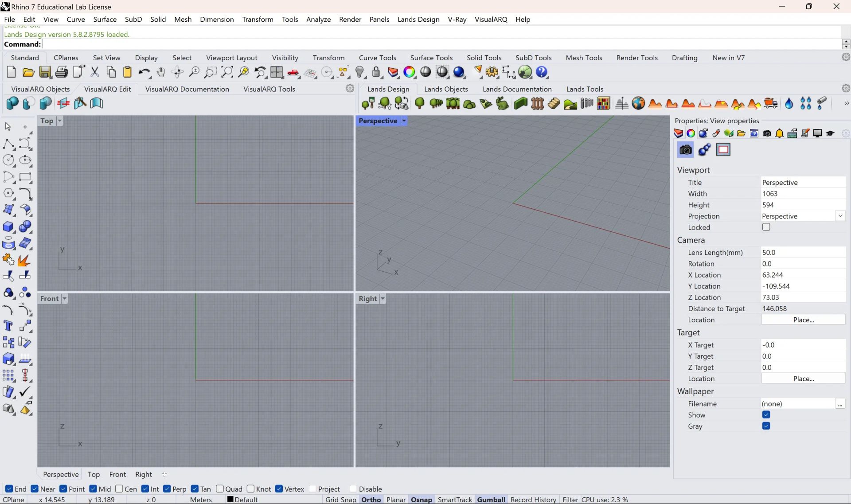Click the New file icon

coord(12,72)
